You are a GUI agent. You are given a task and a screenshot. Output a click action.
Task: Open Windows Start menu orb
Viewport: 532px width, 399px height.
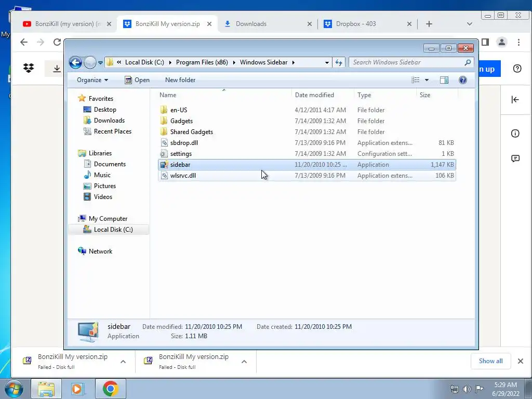[14, 389]
